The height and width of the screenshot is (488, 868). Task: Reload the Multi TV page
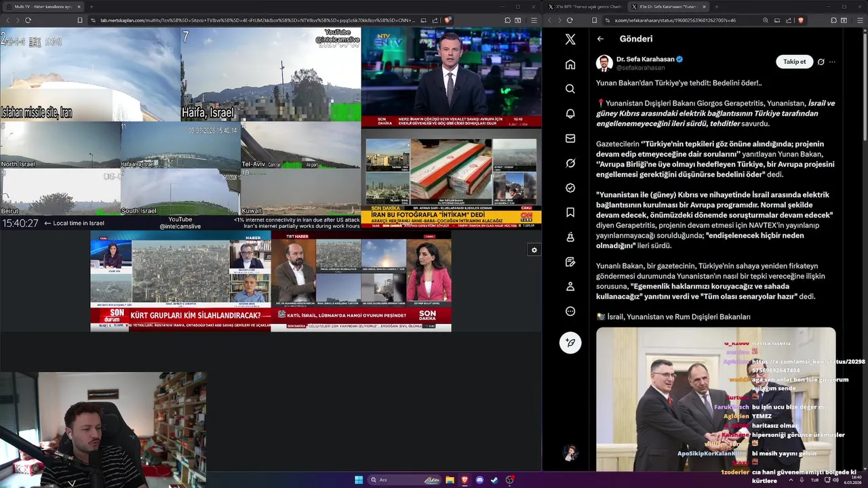coord(28,20)
